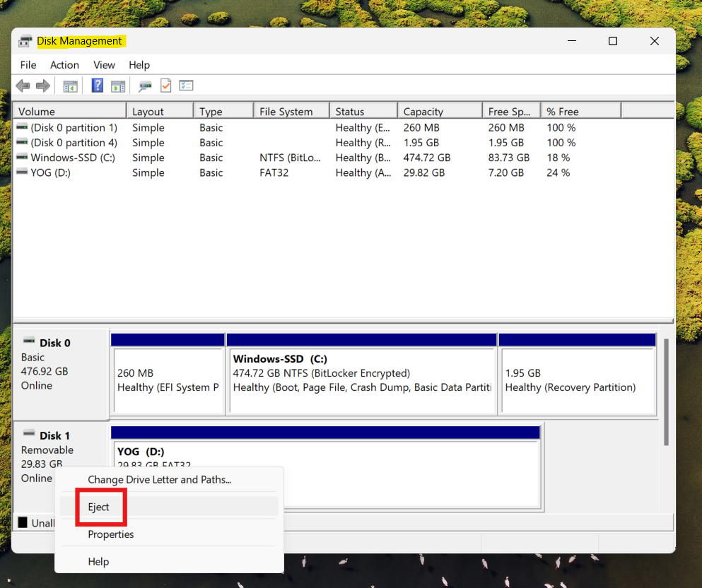This screenshot has height=588, width=702.
Task: Select the Windows-SSD (C:) partition block
Action: (x=362, y=375)
